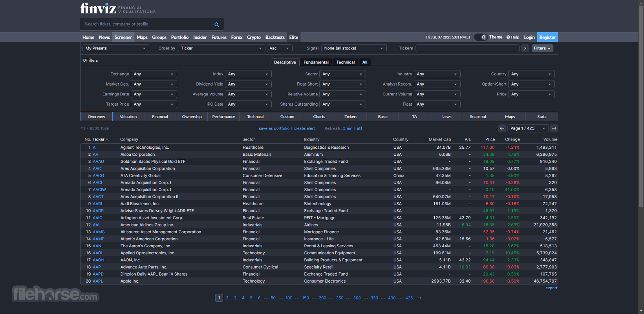Screen dimensions: 644x314
Task: Open the IPO Date filter dropdown
Action: [x=248, y=104]
